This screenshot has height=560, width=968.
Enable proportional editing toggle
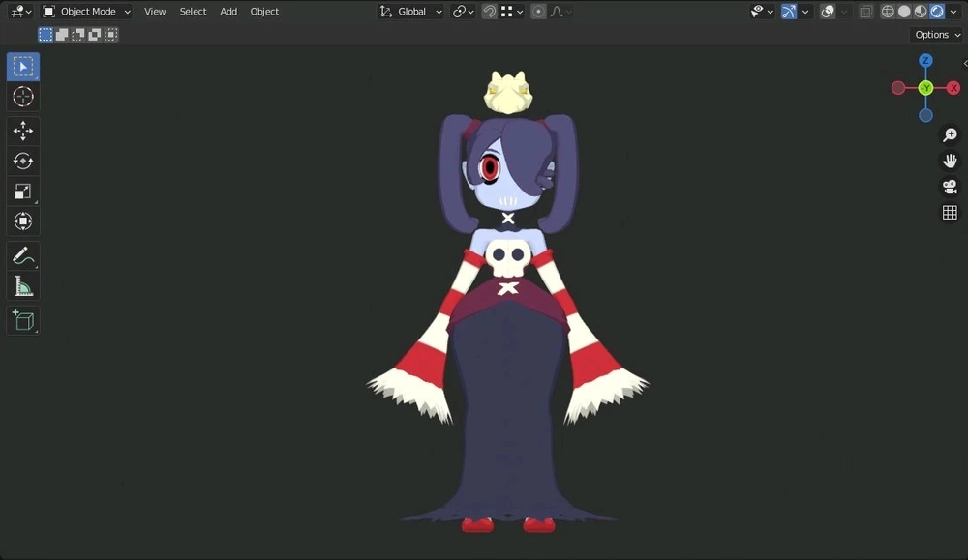(539, 12)
